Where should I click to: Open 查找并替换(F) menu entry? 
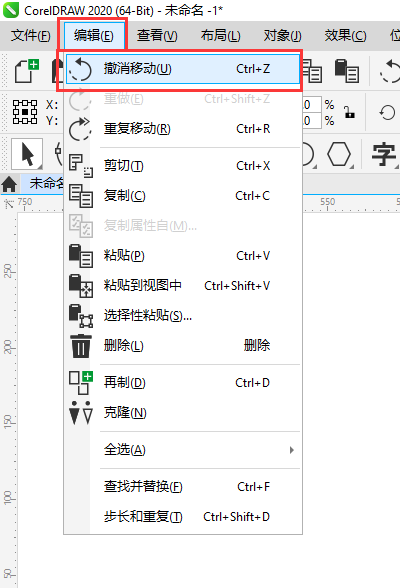point(183,487)
